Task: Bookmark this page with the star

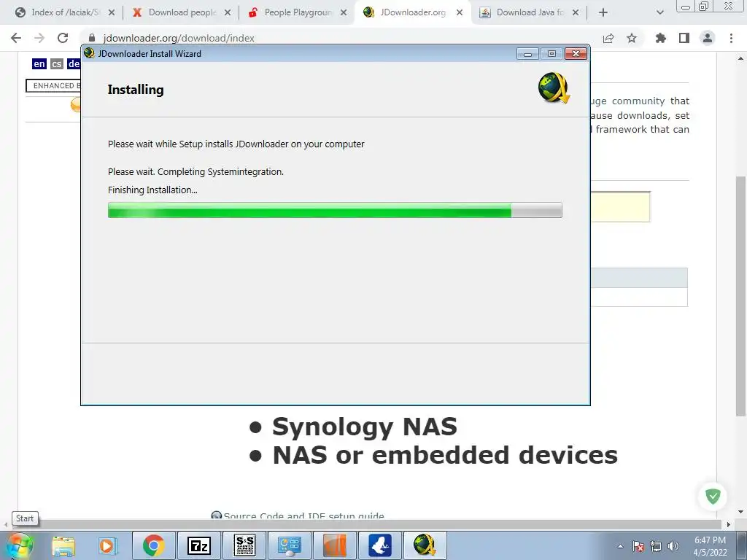Action: [x=632, y=38]
